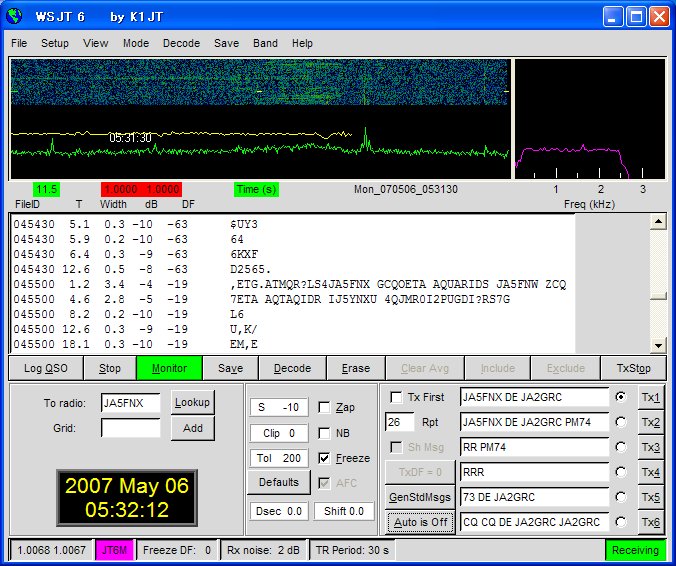This screenshot has width=676, height=566.
Task: Click the Tx2 button
Action: coord(651,422)
